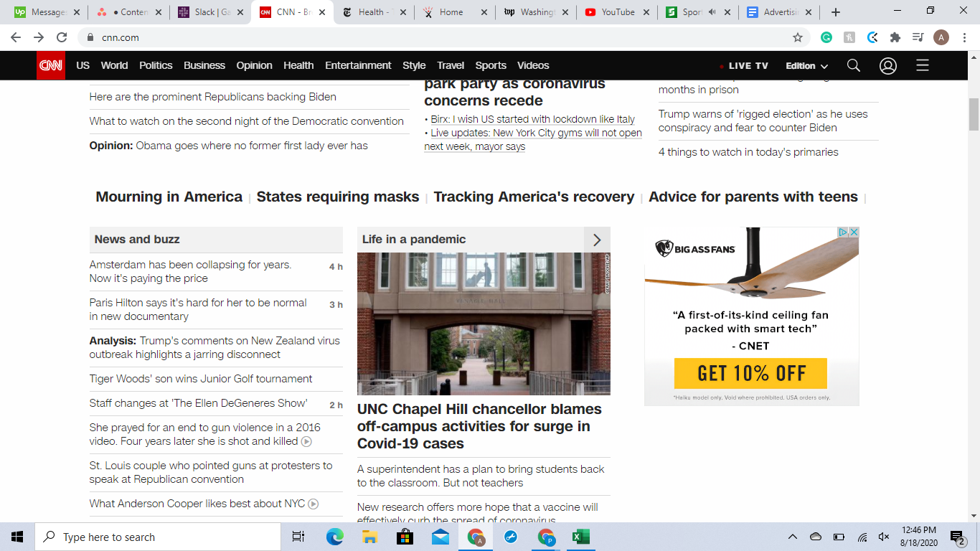Open the notification center icon
Screen dimensions: 980x551
click(957, 537)
